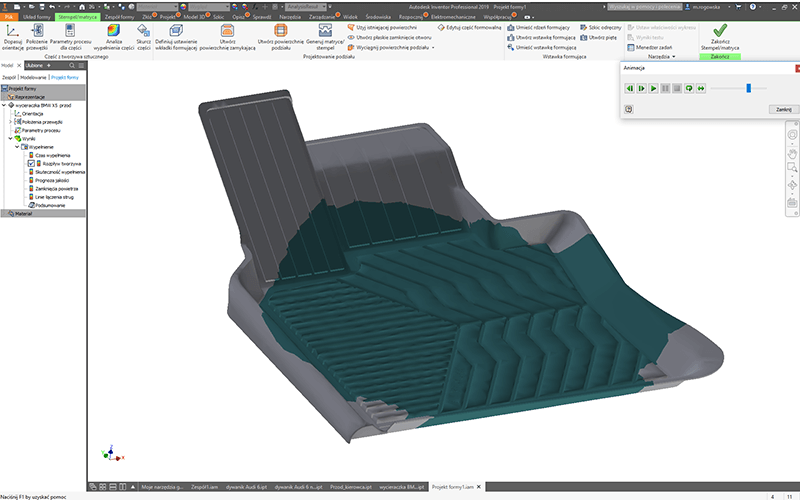The height and width of the screenshot is (500, 800).
Task: Select Czas wypełnienia result in tree
Action: [54, 156]
